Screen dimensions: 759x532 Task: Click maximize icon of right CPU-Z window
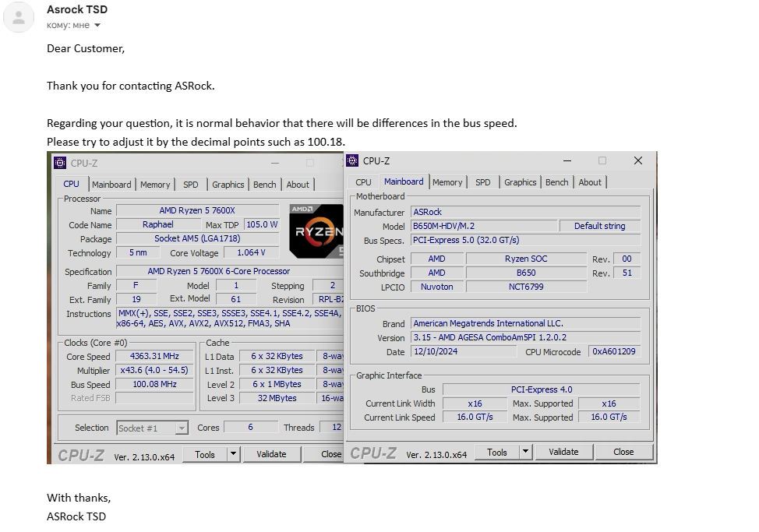point(602,160)
